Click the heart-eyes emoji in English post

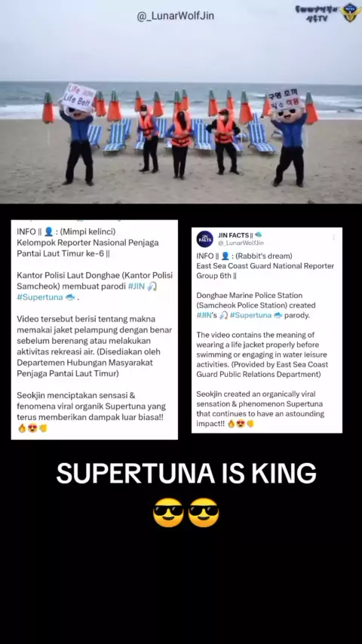(x=241, y=424)
